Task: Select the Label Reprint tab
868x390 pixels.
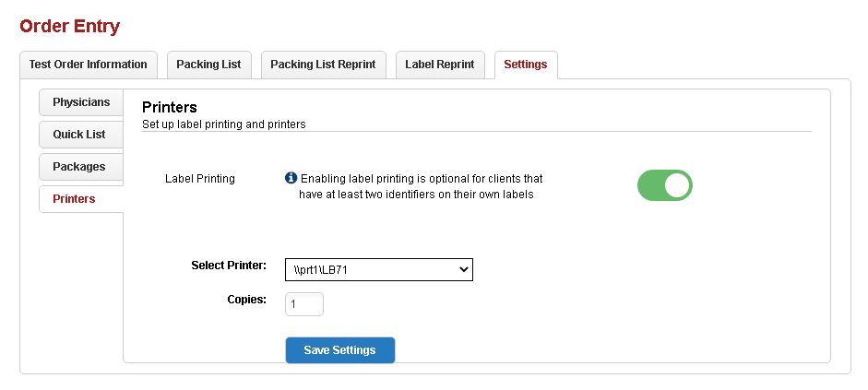Action: pos(439,65)
